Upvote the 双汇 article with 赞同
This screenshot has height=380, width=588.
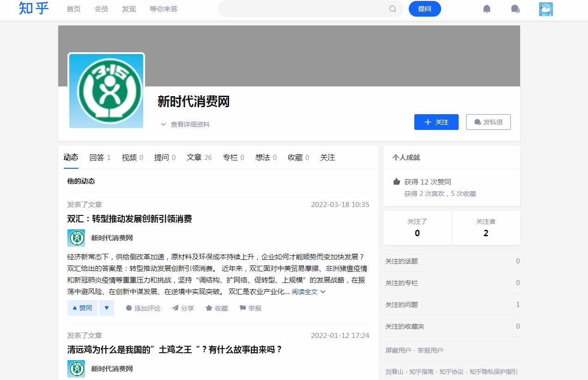tap(82, 308)
